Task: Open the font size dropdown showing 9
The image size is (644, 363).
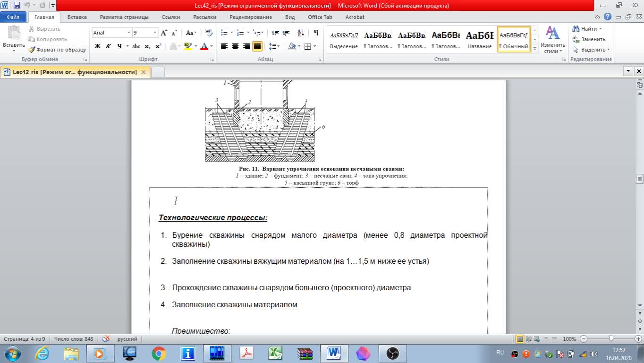Action: tap(155, 33)
